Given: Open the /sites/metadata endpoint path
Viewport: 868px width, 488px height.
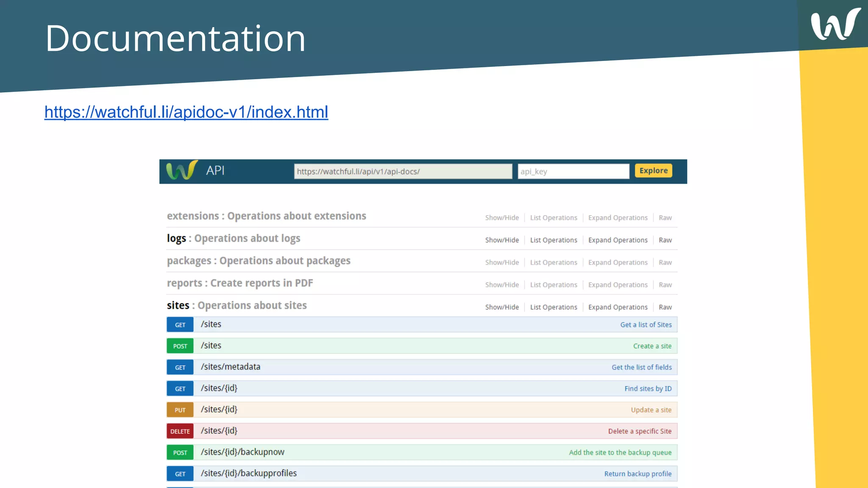Looking at the screenshot, I should pyautogui.click(x=231, y=367).
